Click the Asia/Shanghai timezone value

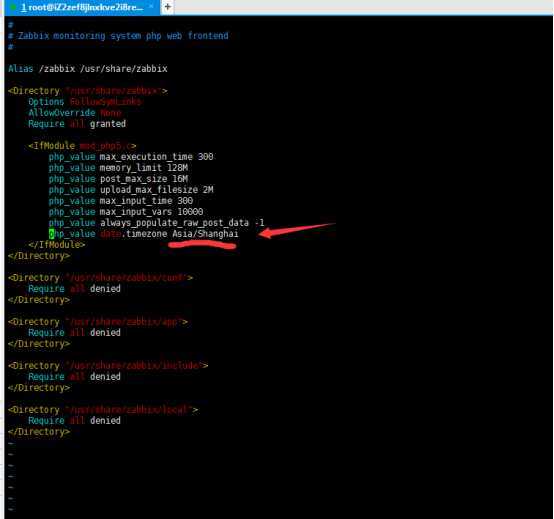pyautogui.click(x=205, y=234)
